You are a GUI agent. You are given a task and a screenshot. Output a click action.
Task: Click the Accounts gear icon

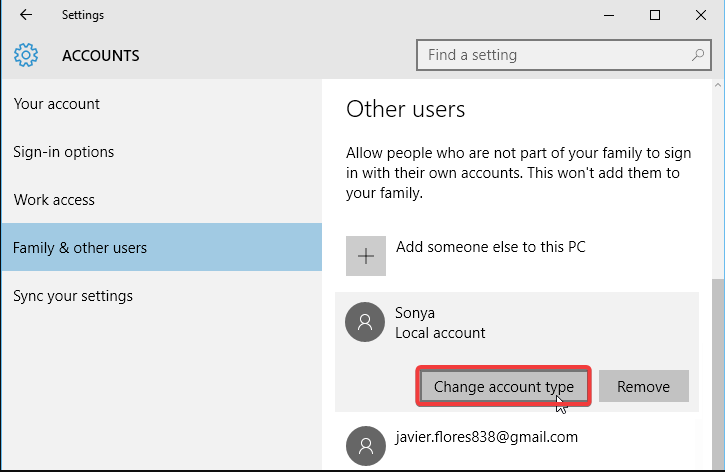coord(26,55)
